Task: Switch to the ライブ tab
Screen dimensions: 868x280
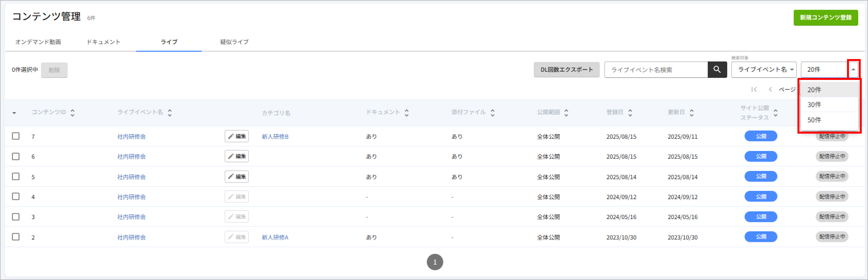Action: pyautogui.click(x=169, y=42)
